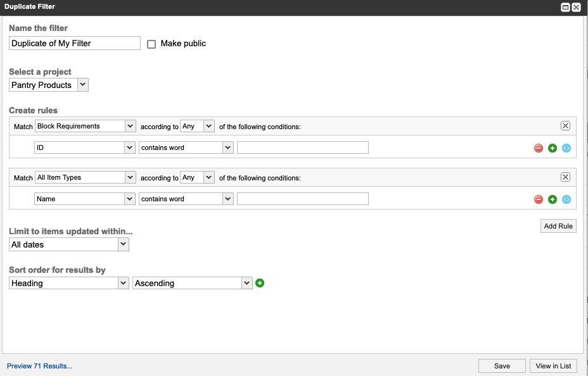Add another sort order with green plus

260,283
